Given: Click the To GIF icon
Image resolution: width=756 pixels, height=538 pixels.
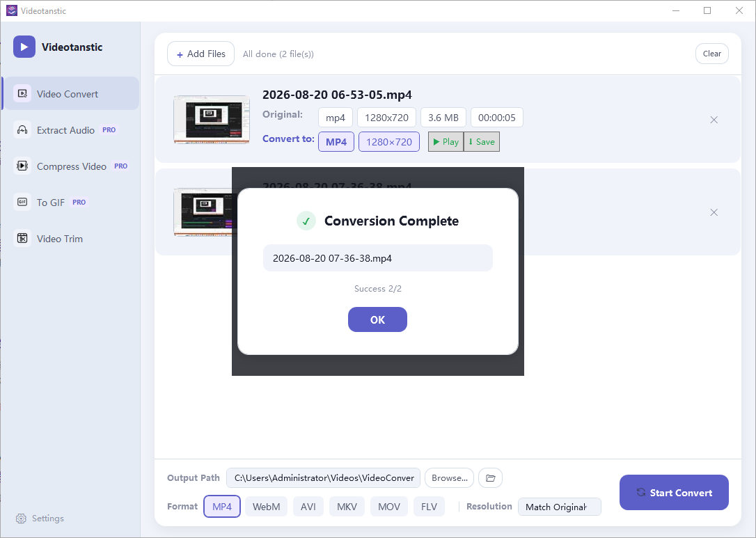Looking at the screenshot, I should pos(22,202).
